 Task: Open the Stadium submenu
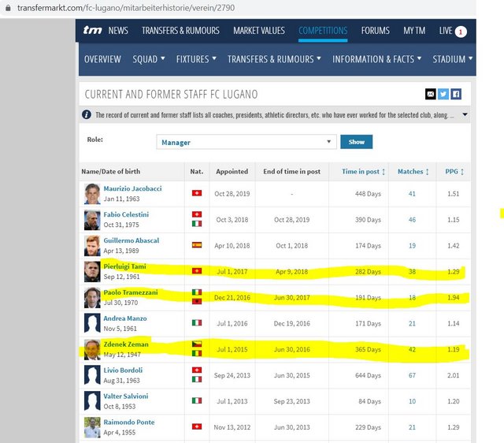(x=452, y=59)
